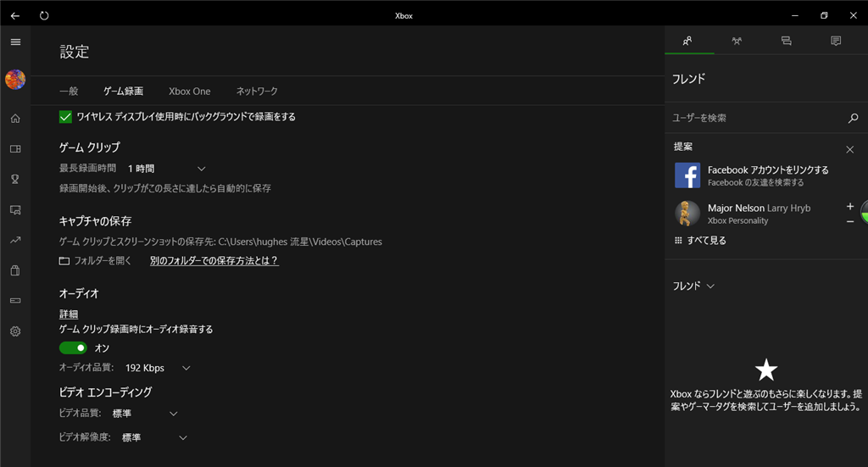This screenshot has height=467, width=868.
Task: Open the user profile avatar
Action: 15,80
